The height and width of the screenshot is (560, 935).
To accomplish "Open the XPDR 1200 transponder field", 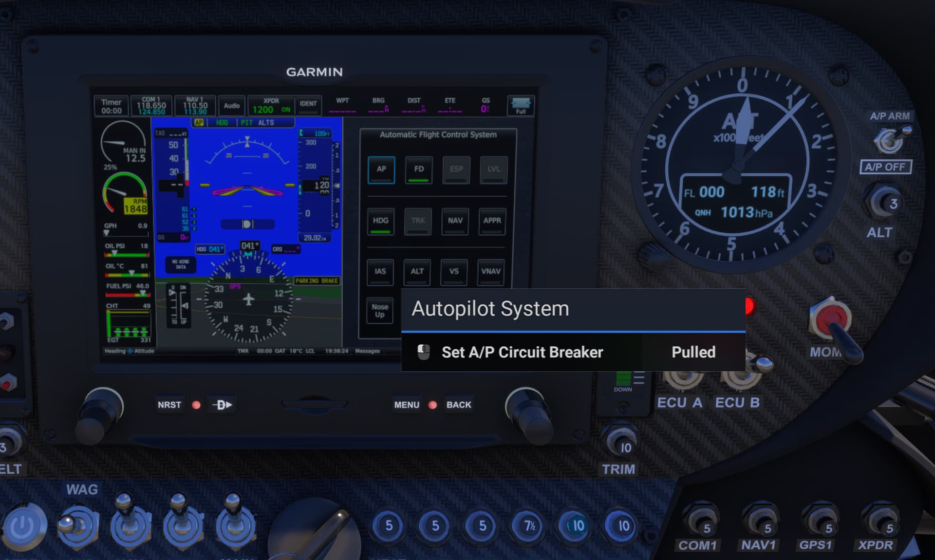I will [x=271, y=106].
